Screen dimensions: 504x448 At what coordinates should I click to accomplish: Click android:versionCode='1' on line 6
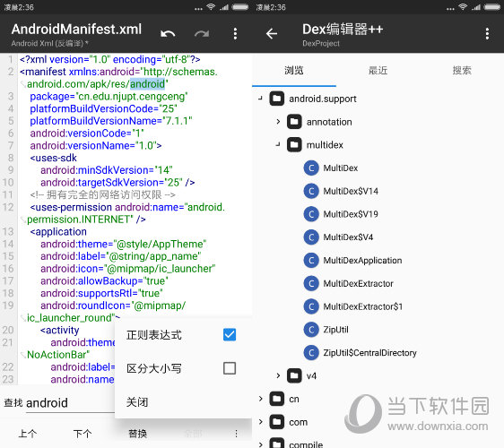(87, 133)
